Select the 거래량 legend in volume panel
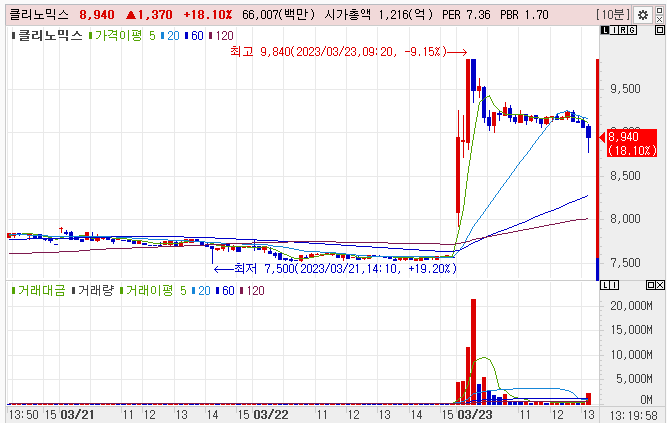Image resolution: width=667 pixels, height=423 pixels. 93,291
